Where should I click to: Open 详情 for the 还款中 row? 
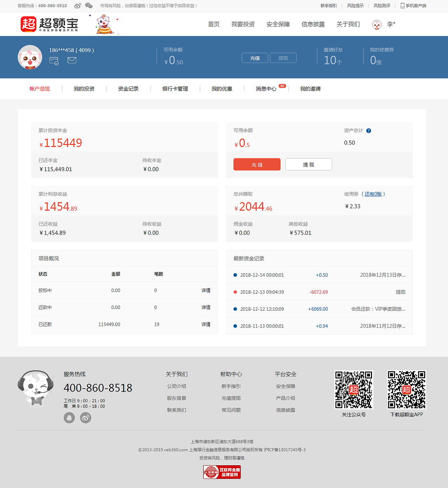[206, 307]
